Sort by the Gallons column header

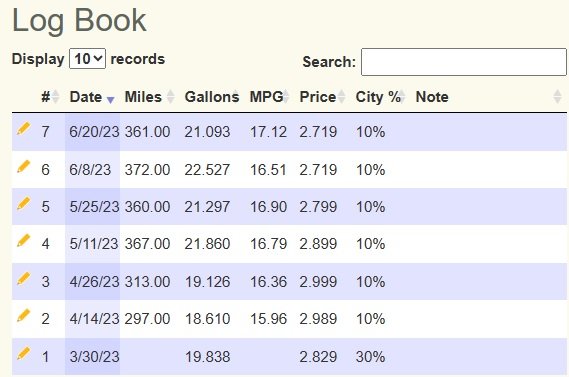[212, 97]
